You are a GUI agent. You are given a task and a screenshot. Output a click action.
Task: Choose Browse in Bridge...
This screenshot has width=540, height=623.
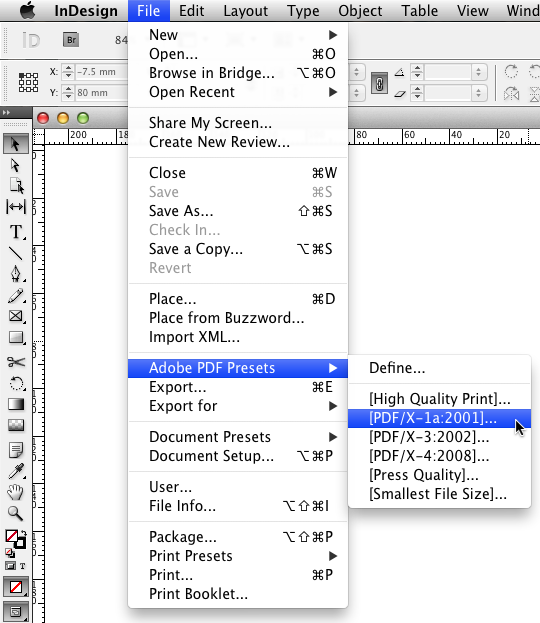point(238,73)
